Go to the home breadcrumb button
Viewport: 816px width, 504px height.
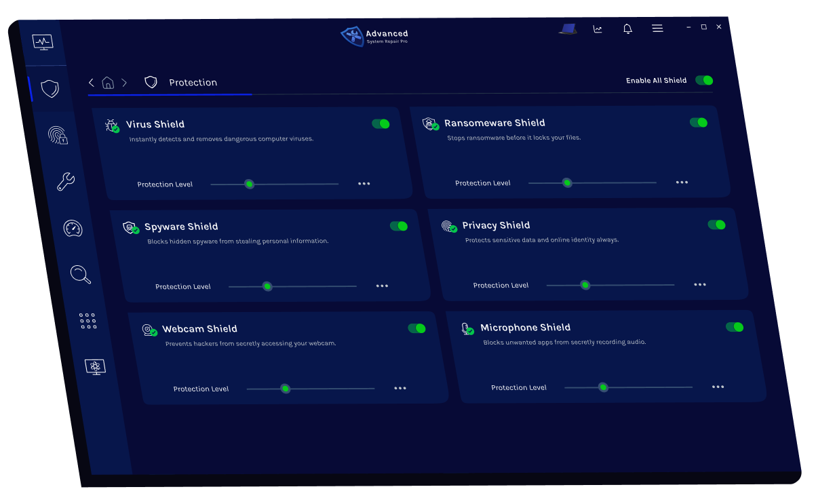pyautogui.click(x=108, y=83)
